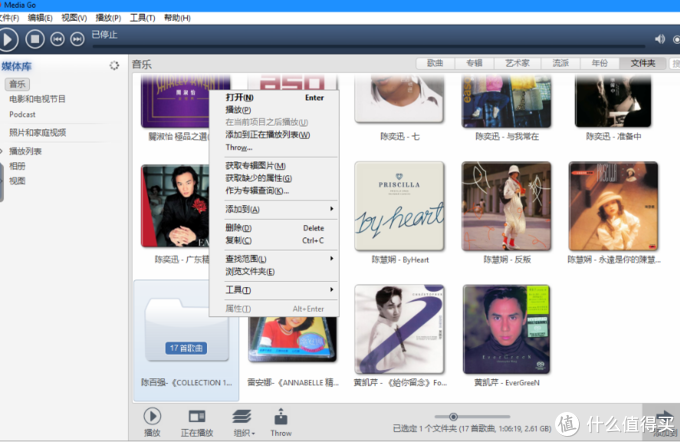Select the 黄凯芹 -《给你留念》album cover
The height and width of the screenshot is (442, 680).
[x=399, y=329]
